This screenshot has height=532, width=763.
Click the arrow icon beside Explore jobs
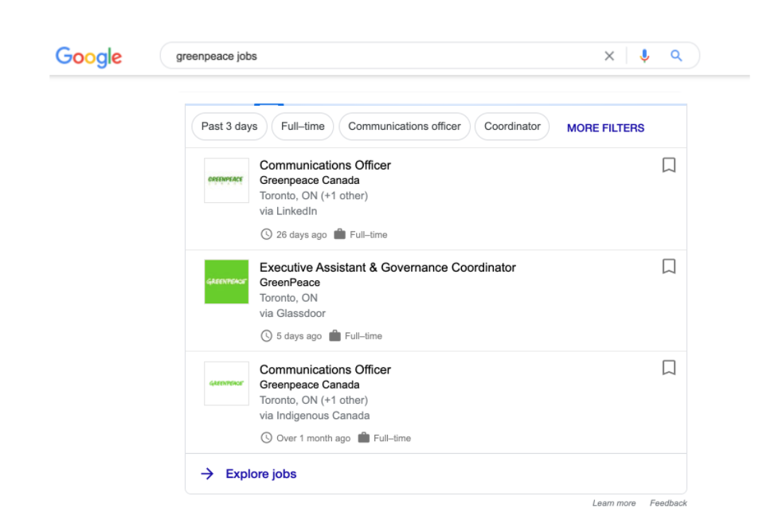tap(207, 473)
